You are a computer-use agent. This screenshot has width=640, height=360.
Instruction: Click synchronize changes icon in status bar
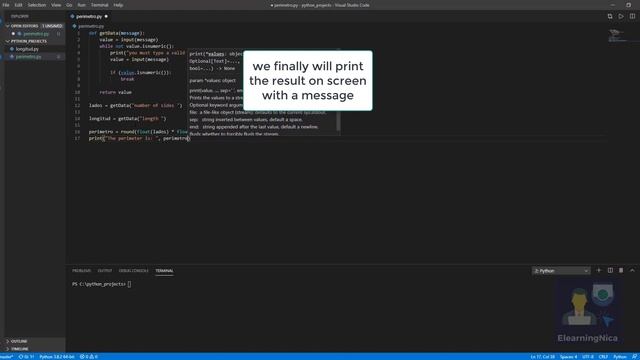point(26,357)
